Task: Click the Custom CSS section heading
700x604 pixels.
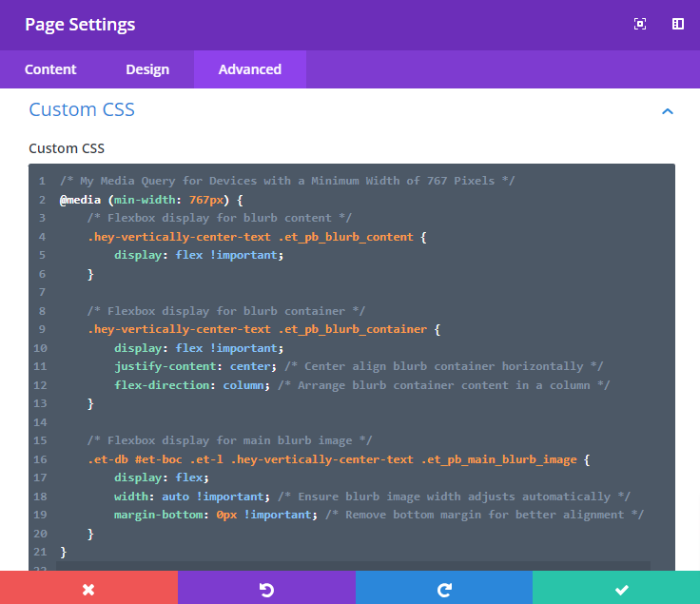Action: pyautogui.click(x=82, y=109)
